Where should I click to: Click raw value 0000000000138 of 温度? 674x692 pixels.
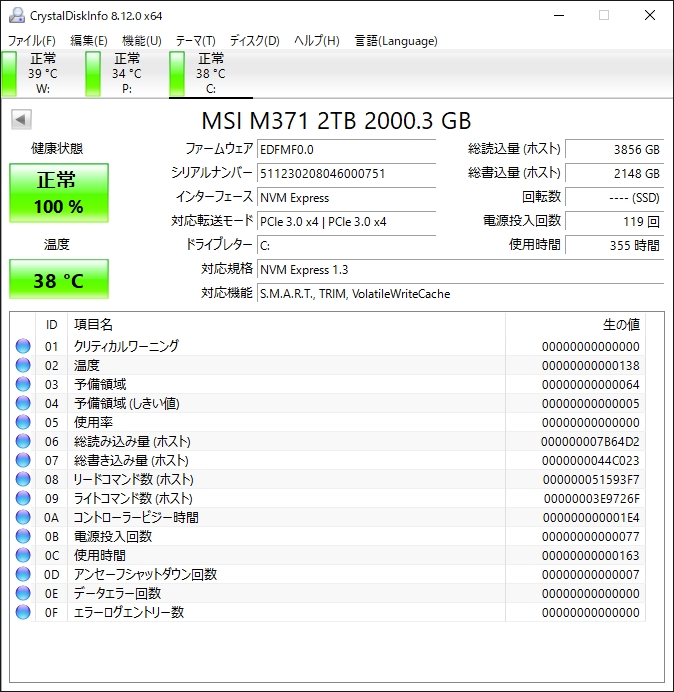click(x=591, y=365)
